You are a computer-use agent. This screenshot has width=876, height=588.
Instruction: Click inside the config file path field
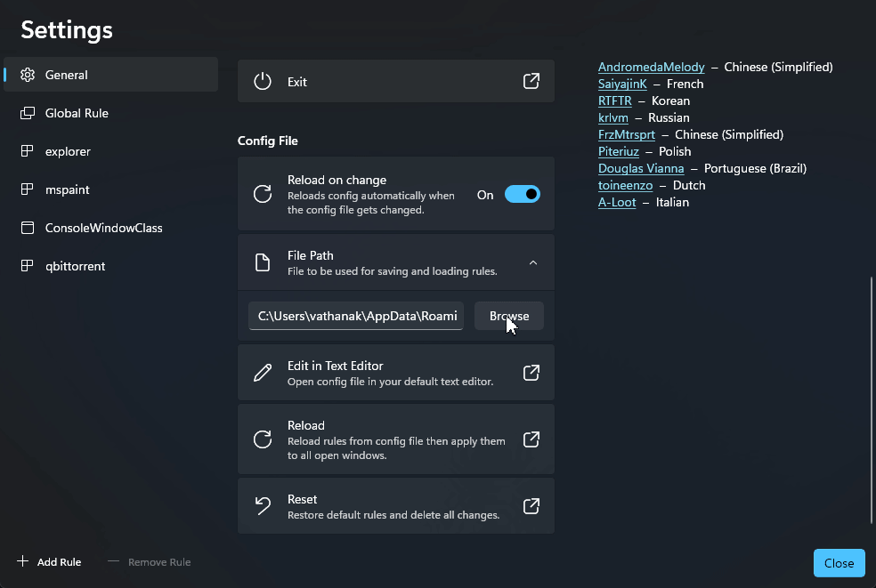(x=355, y=316)
